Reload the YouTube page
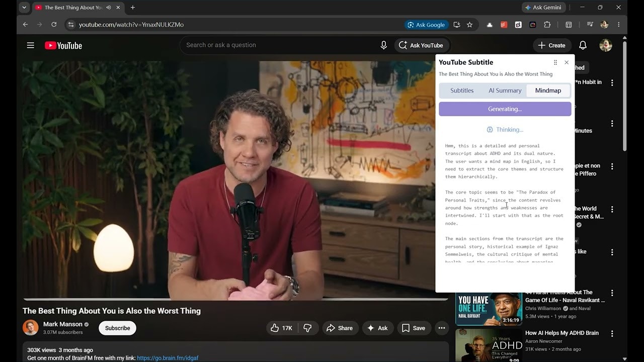 54,25
